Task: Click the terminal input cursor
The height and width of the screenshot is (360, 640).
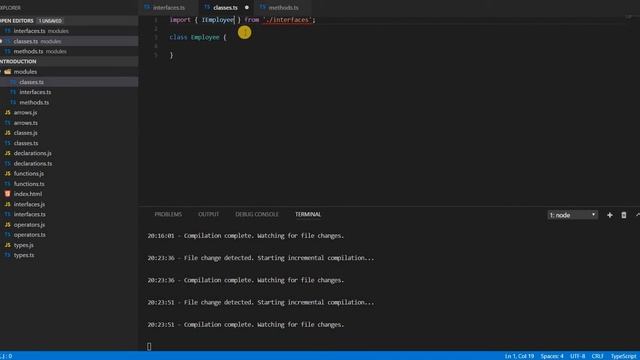Action: point(149,347)
